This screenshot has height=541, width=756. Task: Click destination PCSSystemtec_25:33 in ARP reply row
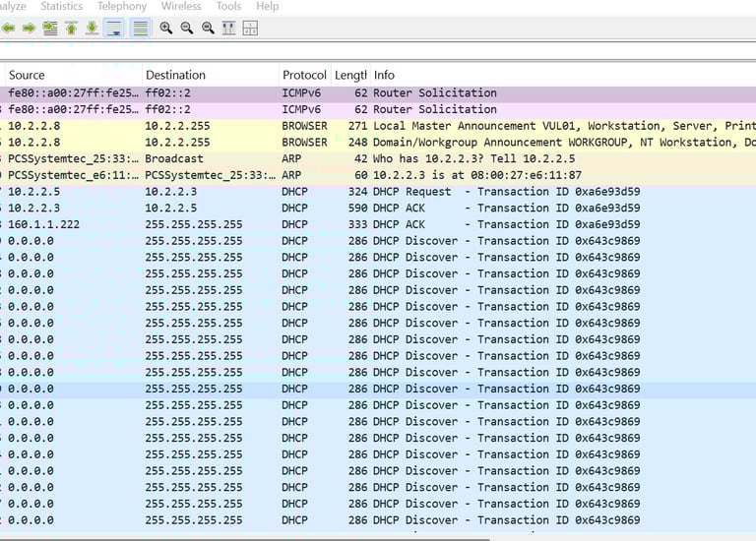[211, 175]
